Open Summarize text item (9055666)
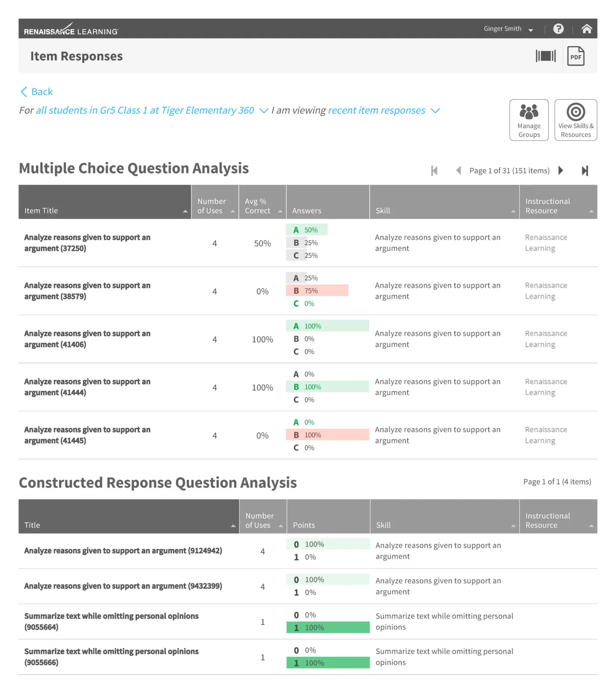 (x=111, y=657)
